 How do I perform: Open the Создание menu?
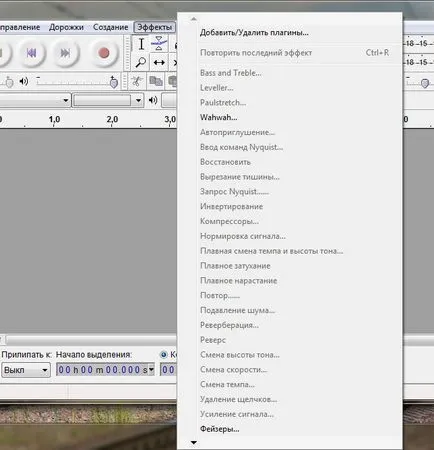point(110,27)
